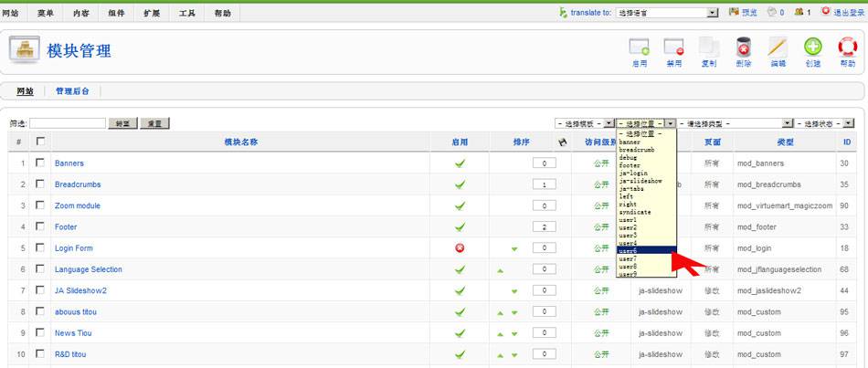Check the box for the Breadcrumbs row
868x368 pixels.
[40, 184]
